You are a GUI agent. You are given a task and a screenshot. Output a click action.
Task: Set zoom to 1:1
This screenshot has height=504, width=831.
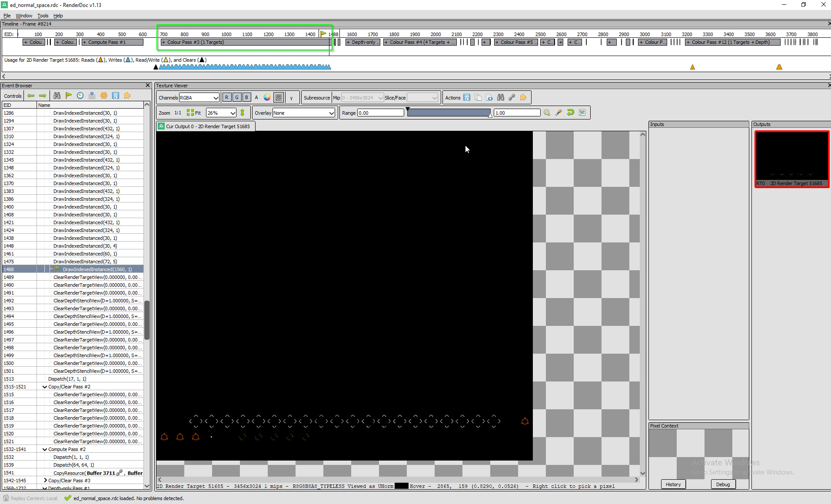point(178,113)
